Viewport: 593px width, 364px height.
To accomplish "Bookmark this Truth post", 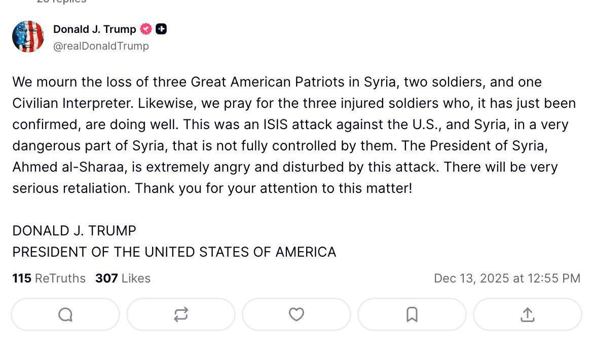I will pyautogui.click(x=412, y=314).
